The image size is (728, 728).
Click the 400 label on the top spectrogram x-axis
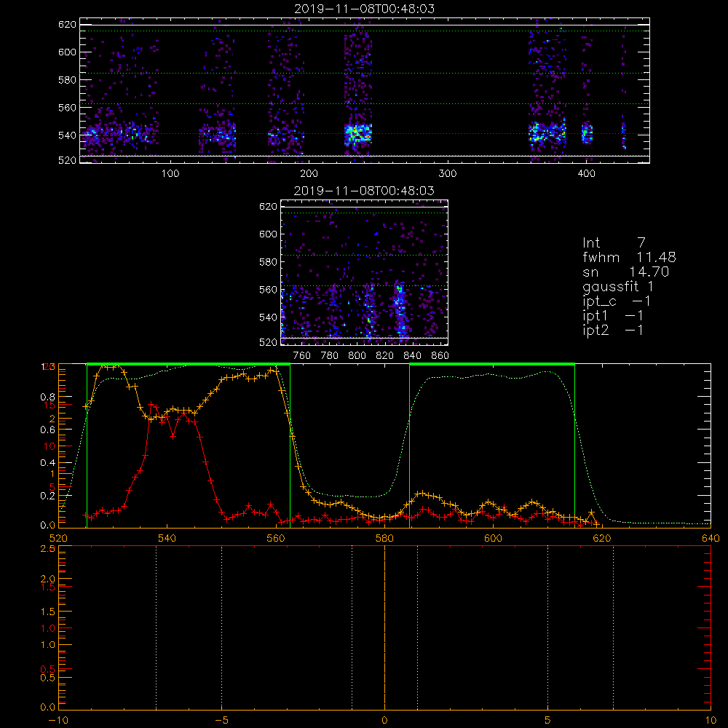point(586,173)
